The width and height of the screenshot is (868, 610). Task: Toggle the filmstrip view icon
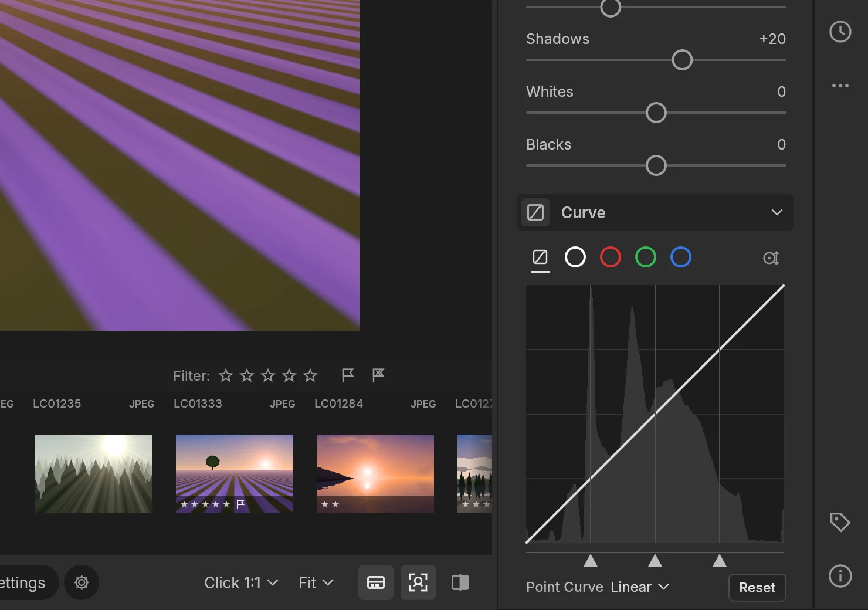pyautogui.click(x=376, y=582)
